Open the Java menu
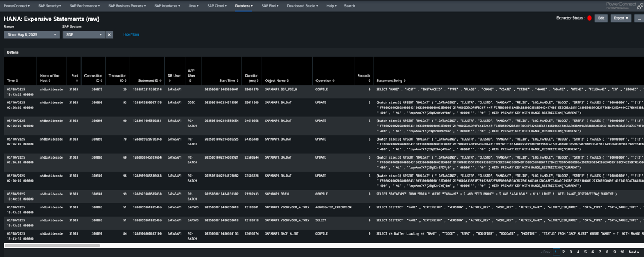This screenshot has height=257, width=644. (x=193, y=6)
